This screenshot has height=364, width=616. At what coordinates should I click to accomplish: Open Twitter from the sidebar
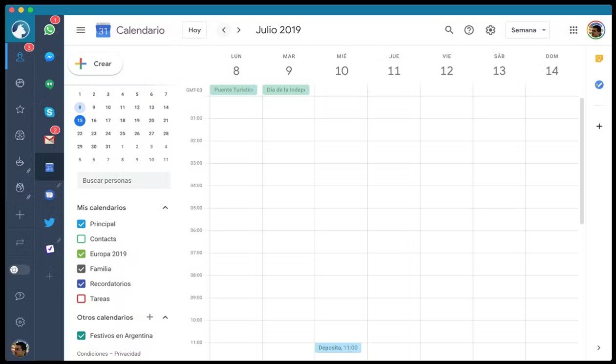[x=49, y=222]
